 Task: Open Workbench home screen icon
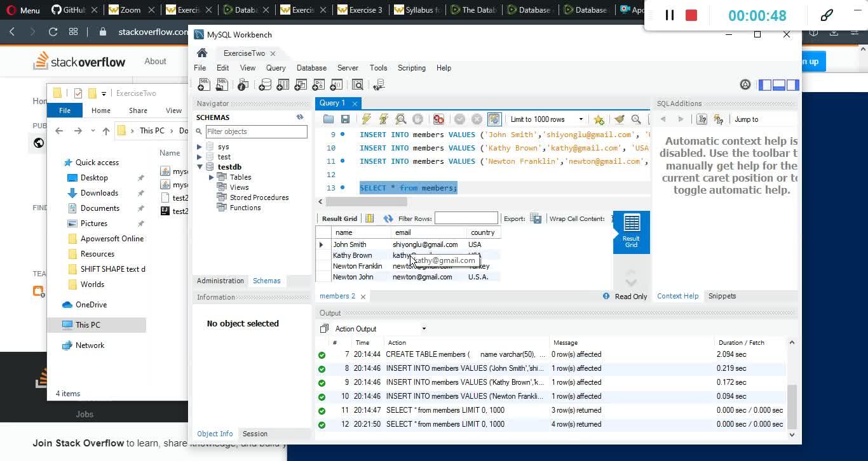coord(202,53)
